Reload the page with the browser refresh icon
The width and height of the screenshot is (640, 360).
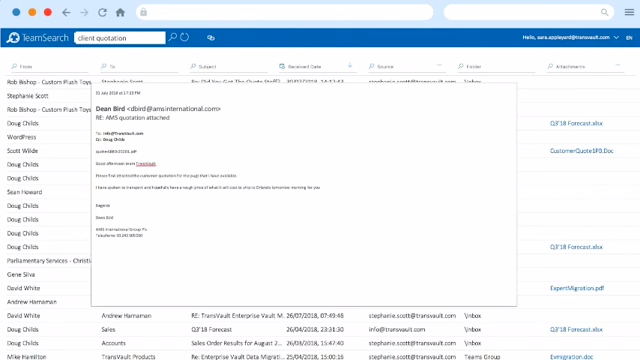pyautogui.click(x=102, y=13)
